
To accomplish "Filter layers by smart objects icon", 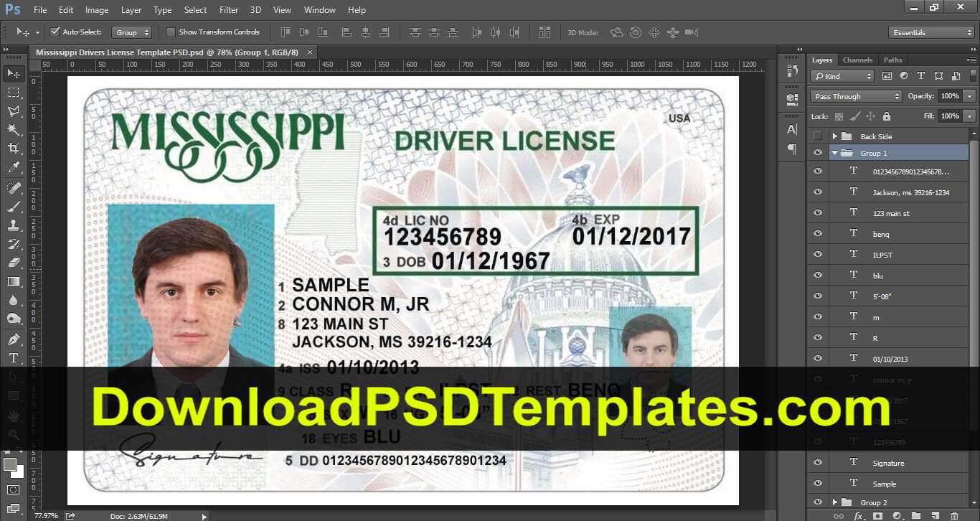I will [x=955, y=76].
